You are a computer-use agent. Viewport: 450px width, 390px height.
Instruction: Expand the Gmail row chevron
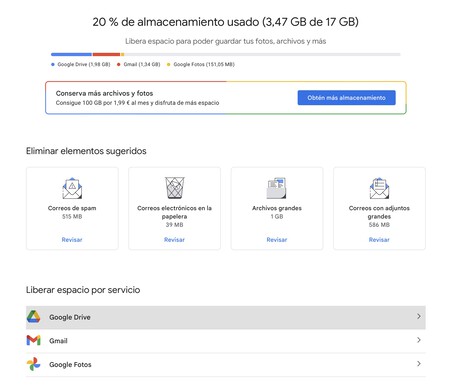(x=419, y=340)
